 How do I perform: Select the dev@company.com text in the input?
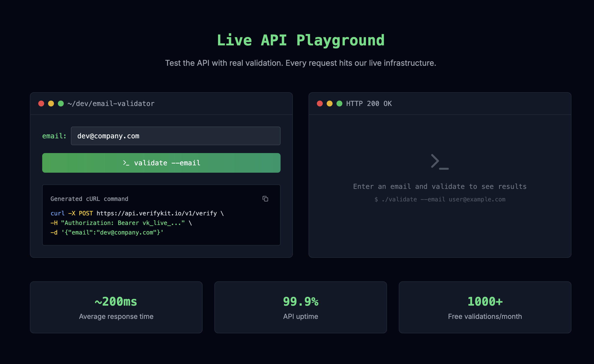coord(109,136)
